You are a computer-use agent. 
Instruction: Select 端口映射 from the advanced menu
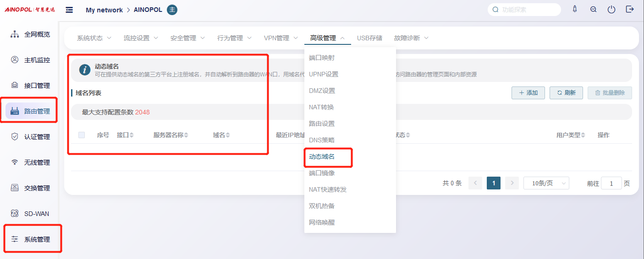pos(322,58)
